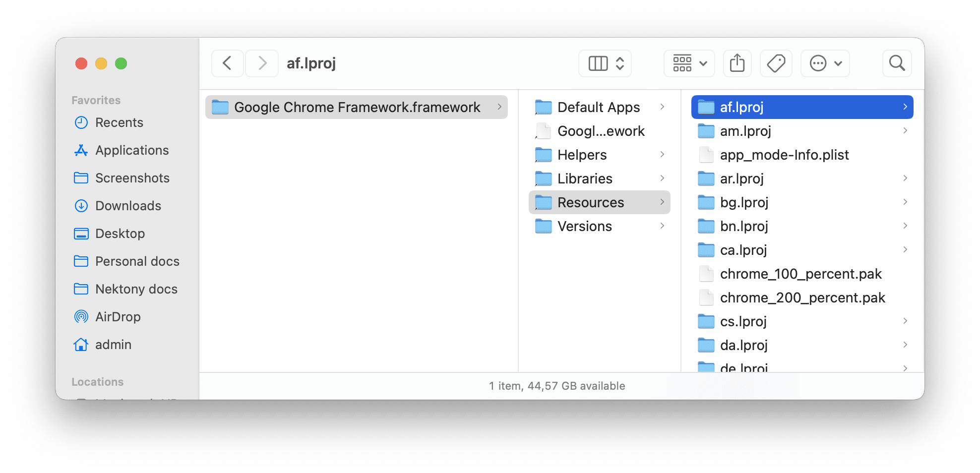Screen dimensions: 980x473
Task: Select the Helpers folder
Action: click(600, 155)
